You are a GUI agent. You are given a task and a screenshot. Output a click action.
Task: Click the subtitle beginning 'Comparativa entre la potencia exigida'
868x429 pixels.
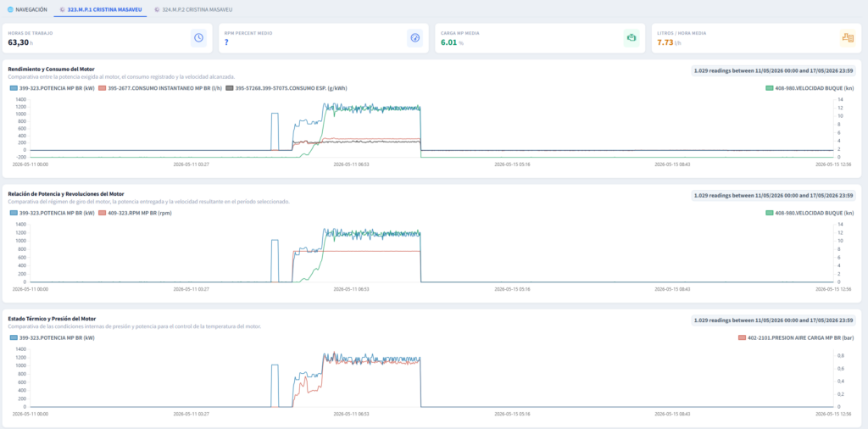tap(121, 77)
